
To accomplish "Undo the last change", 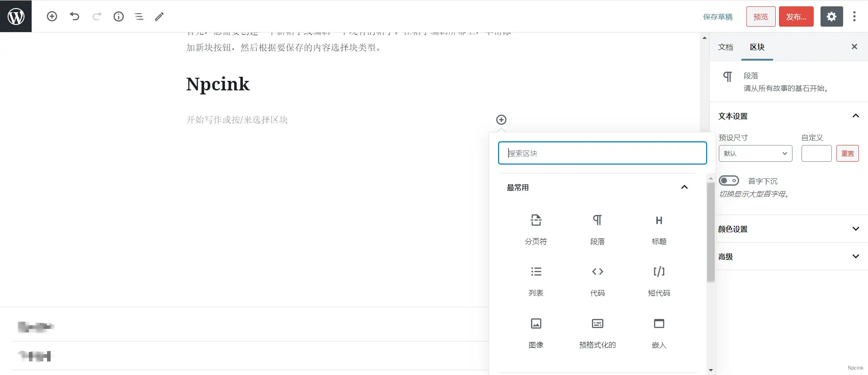I will (x=75, y=17).
